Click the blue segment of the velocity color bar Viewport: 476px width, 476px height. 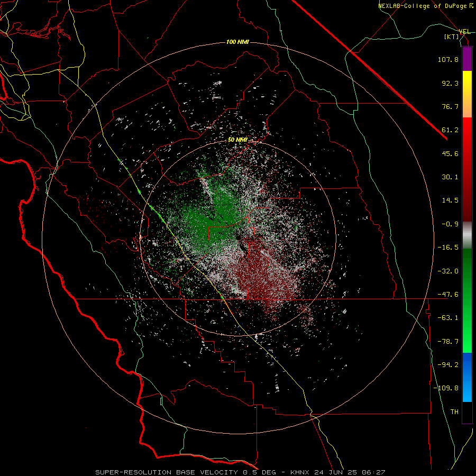pyautogui.click(x=467, y=377)
